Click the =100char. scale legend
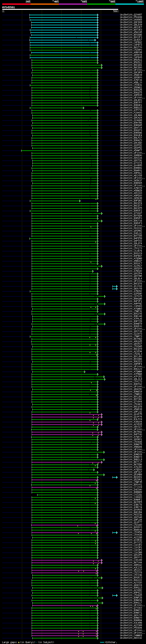This screenshot has height=644, width=146. click(109, 642)
